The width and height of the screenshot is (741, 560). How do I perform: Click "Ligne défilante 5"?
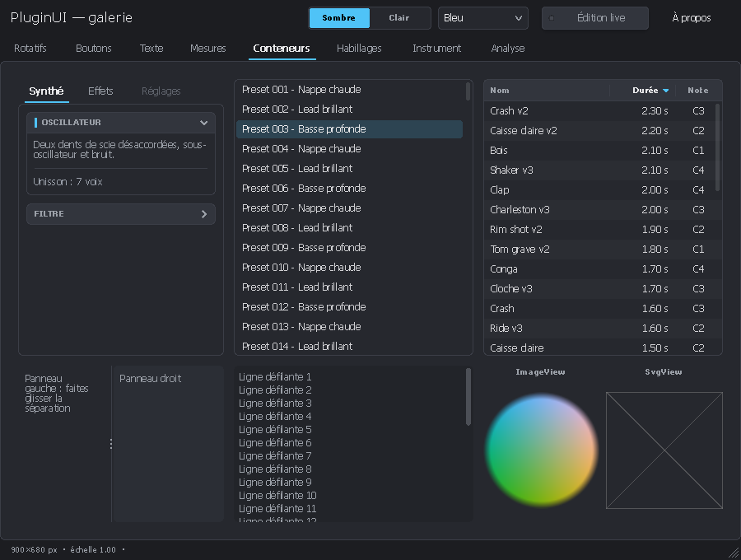[x=275, y=430]
